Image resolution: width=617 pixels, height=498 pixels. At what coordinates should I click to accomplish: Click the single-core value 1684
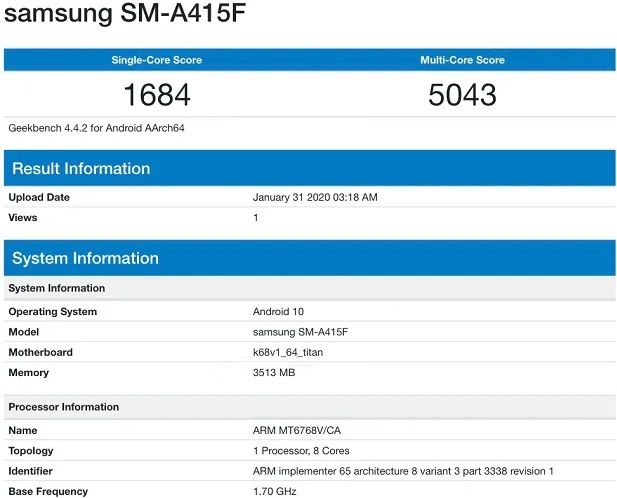(x=157, y=95)
